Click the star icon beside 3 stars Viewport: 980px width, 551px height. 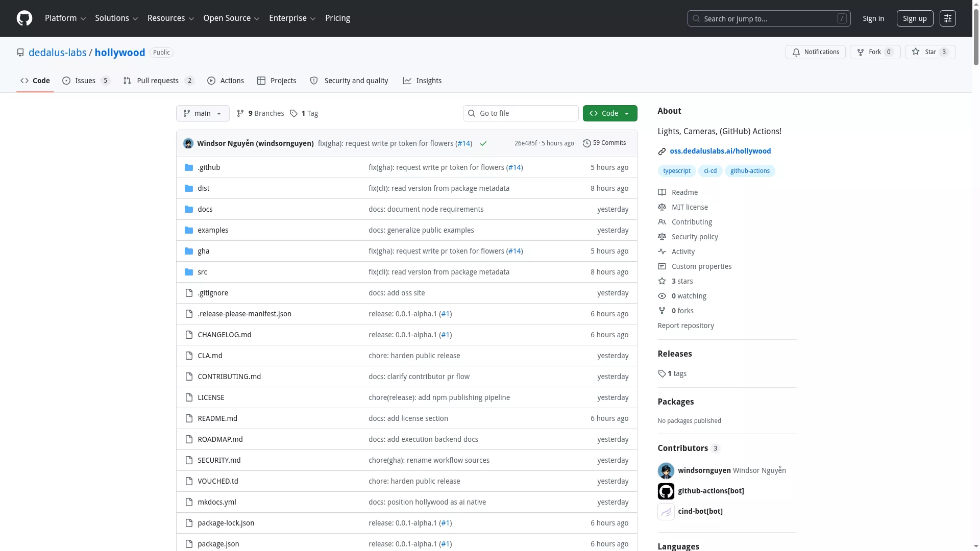[x=662, y=281]
